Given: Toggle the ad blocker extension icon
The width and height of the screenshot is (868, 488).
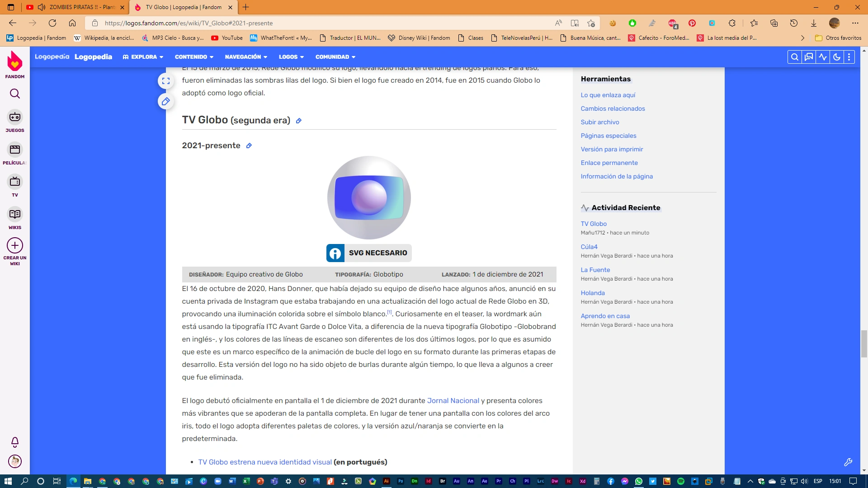Looking at the screenshot, I should pos(672,23).
